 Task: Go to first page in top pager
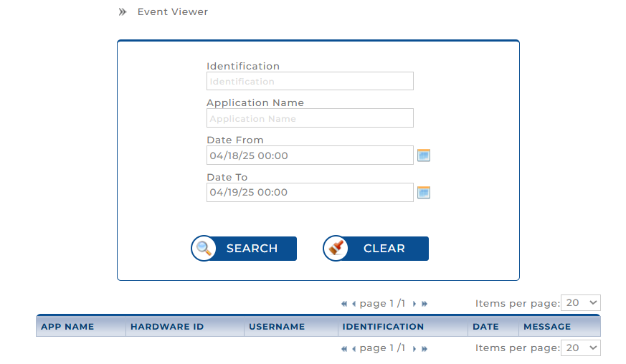coord(344,304)
